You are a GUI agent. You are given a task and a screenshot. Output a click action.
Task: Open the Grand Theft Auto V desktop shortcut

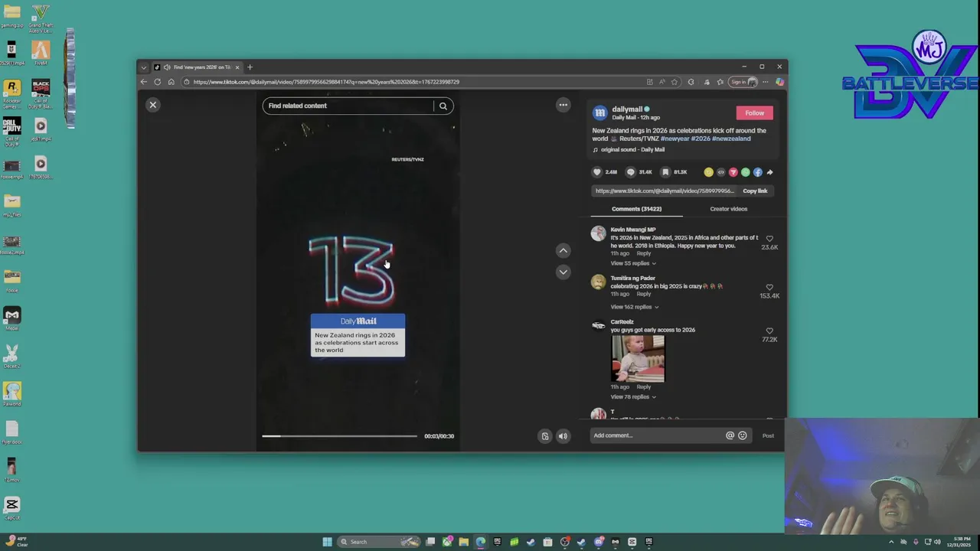point(41,18)
